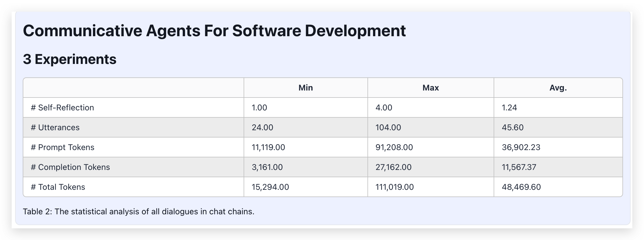644x240 pixels.
Task: Click the Utterances max value 104.00
Action: (388, 127)
